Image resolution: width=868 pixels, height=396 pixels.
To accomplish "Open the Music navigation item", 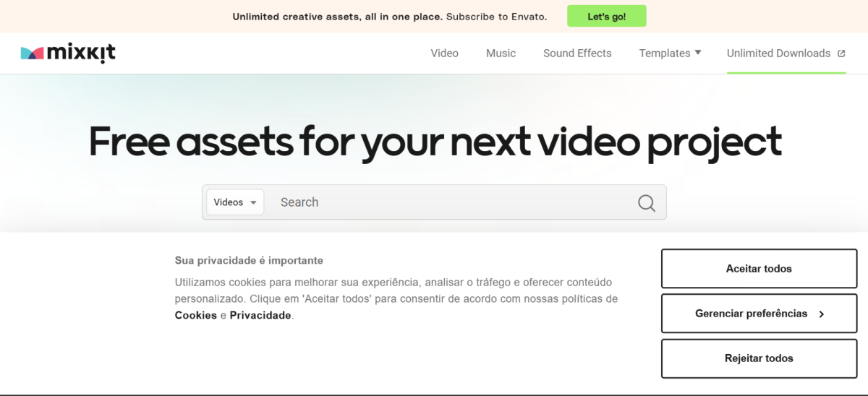I will [x=501, y=53].
